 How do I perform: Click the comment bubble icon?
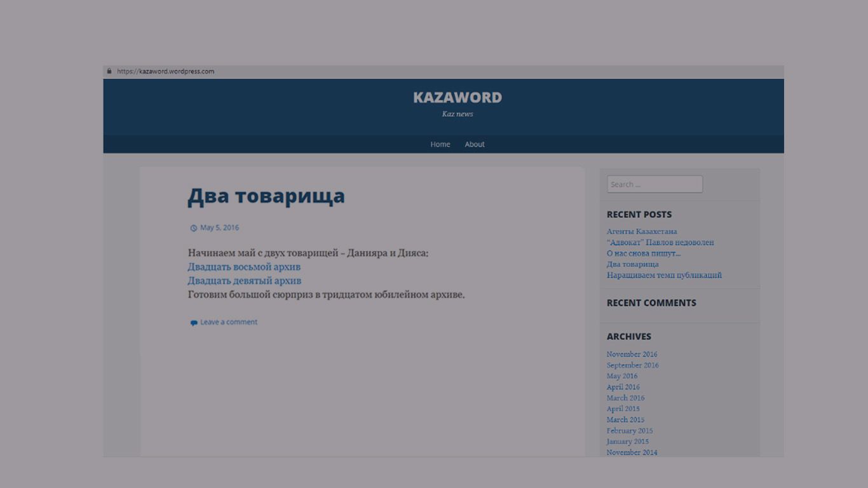click(194, 323)
